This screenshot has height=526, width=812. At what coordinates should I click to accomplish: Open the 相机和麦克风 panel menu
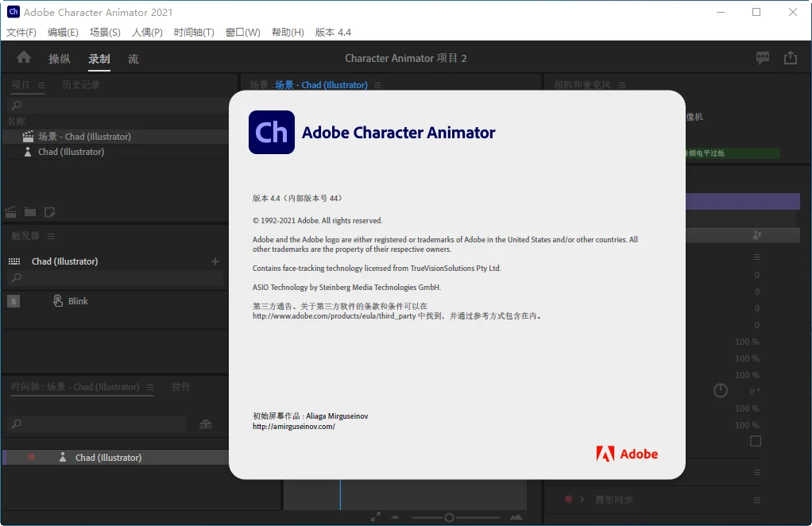click(x=622, y=85)
